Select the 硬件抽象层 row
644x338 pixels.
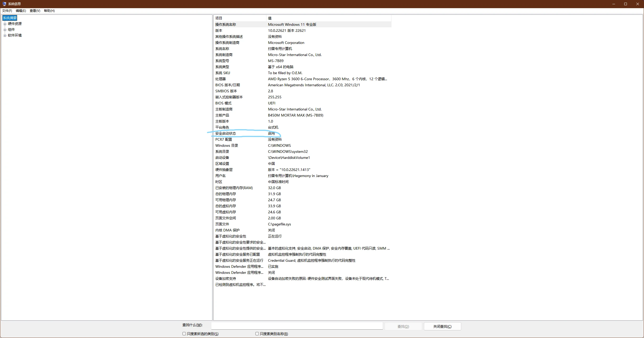pyautogui.click(x=303, y=170)
